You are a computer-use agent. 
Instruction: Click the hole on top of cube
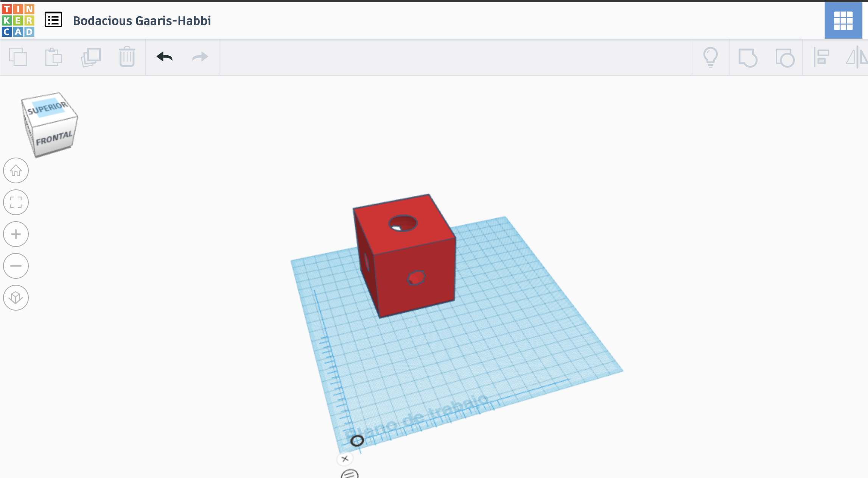point(403,223)
